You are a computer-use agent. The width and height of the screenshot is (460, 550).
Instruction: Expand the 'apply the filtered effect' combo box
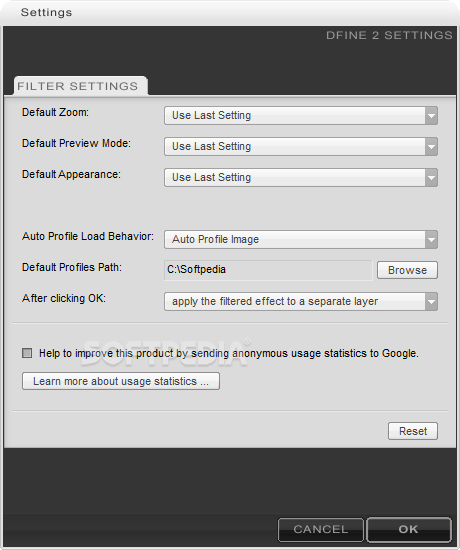coord(301,302)
